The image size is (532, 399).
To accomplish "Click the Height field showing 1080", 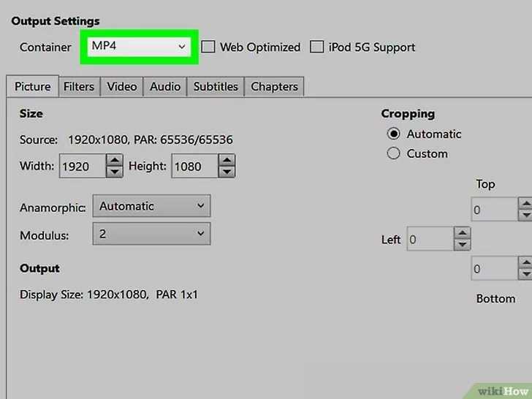I will 194,166.
